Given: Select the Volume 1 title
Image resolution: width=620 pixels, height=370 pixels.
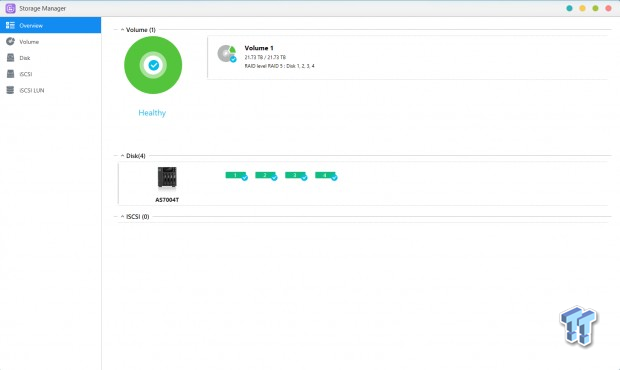Looking at the screenshot, I should [x=259, y=48].
